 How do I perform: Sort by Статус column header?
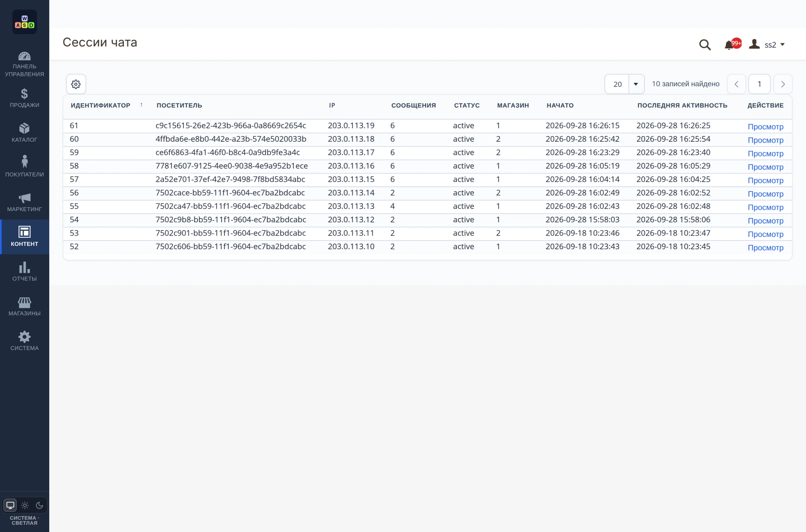[x=467, y=105]
